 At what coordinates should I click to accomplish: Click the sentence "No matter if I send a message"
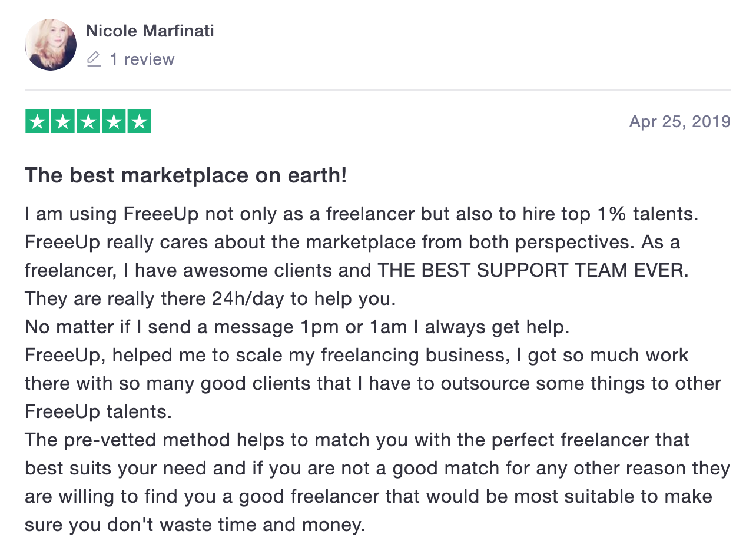(297, 327)
